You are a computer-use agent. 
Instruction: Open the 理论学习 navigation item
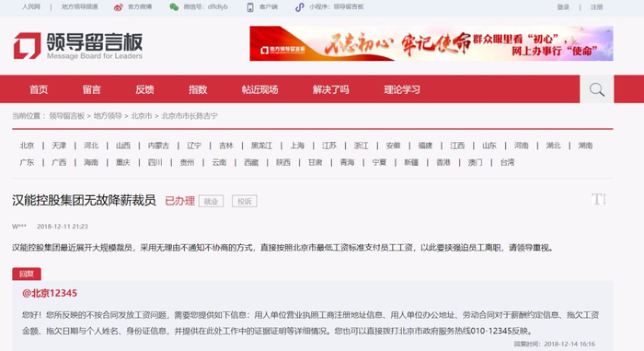[402, 89]
